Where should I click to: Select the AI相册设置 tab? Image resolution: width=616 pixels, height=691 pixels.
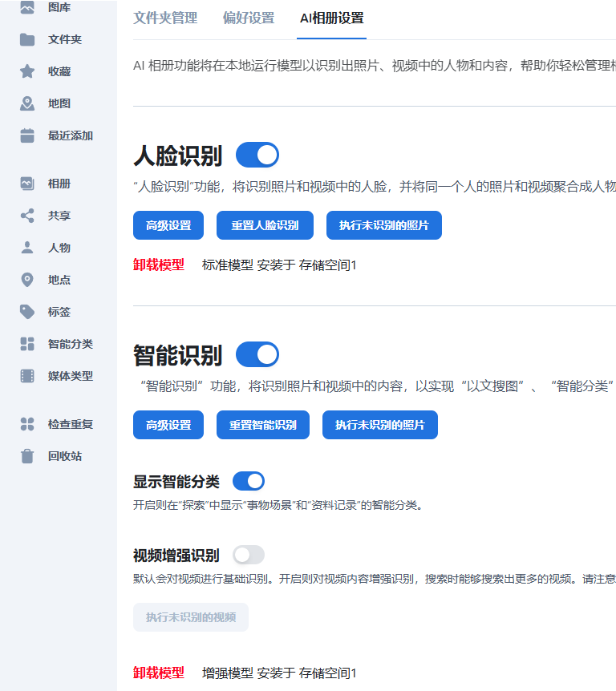[331, 18]
